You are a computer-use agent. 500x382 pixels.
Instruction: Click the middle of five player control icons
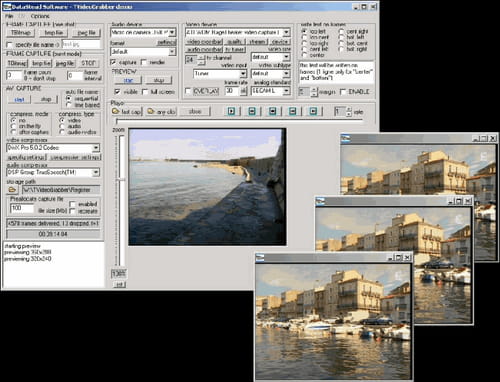[x=272, y=111]
